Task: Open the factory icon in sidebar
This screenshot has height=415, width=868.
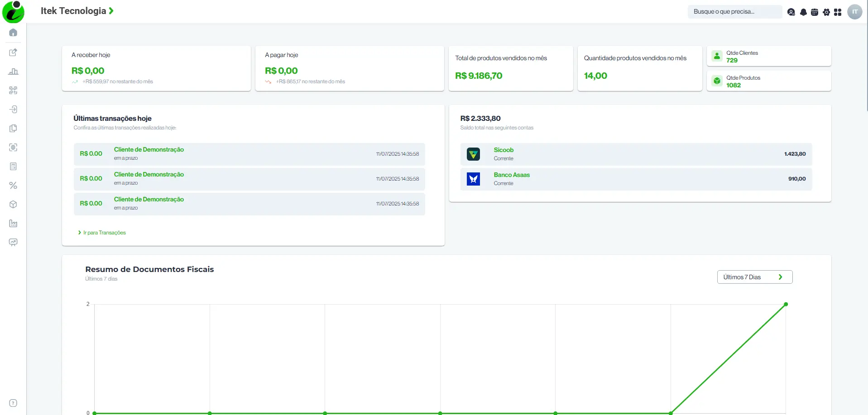Action: tap(13, 224)
